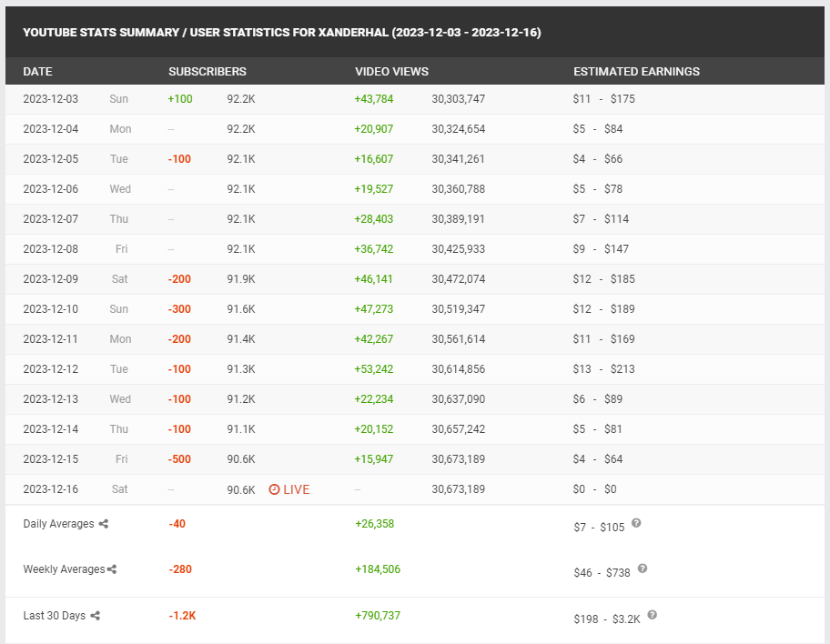
Task: Click the earnings estimate $13 - $213
Action: pos(604,368)
